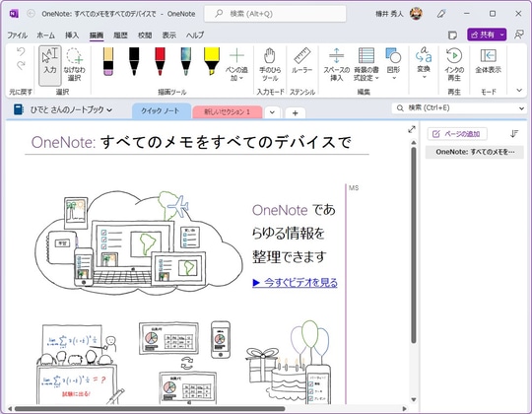This screenshot has width=532, height=414.
Task: Click ページの追加 add page button
Action: pyautogui.click(x=457, y=134)
